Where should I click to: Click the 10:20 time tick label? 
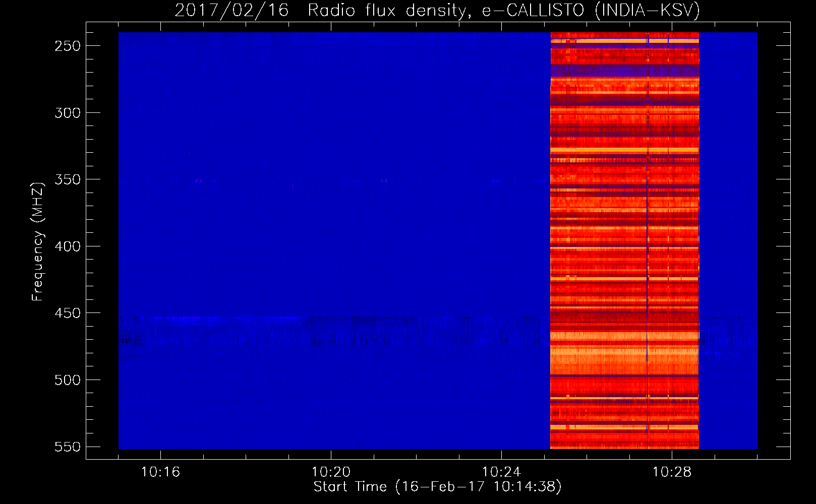click(331, 472)
